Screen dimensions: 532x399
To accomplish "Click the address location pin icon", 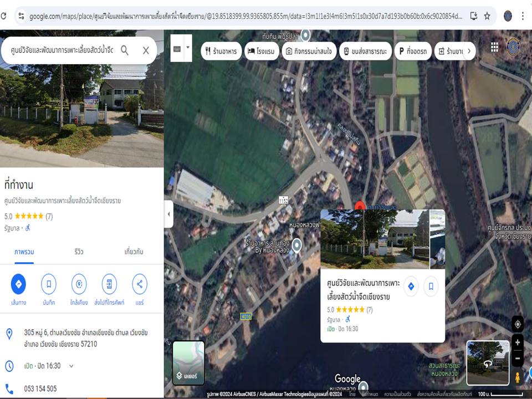I will coord(9,334).
